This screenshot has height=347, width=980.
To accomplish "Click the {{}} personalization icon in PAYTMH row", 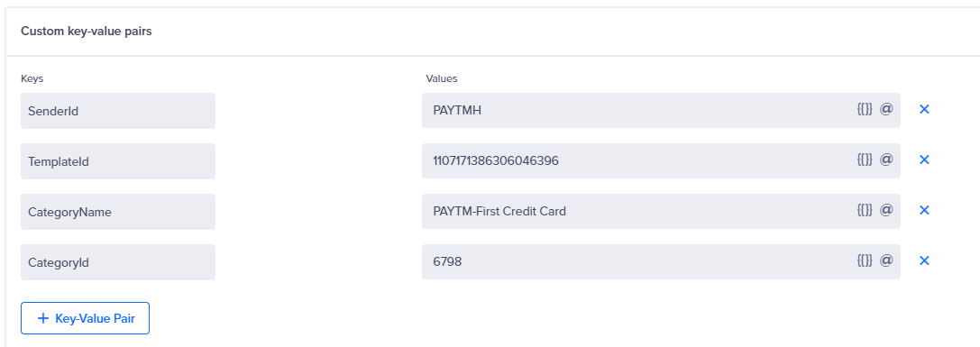I will click(865, 109).
